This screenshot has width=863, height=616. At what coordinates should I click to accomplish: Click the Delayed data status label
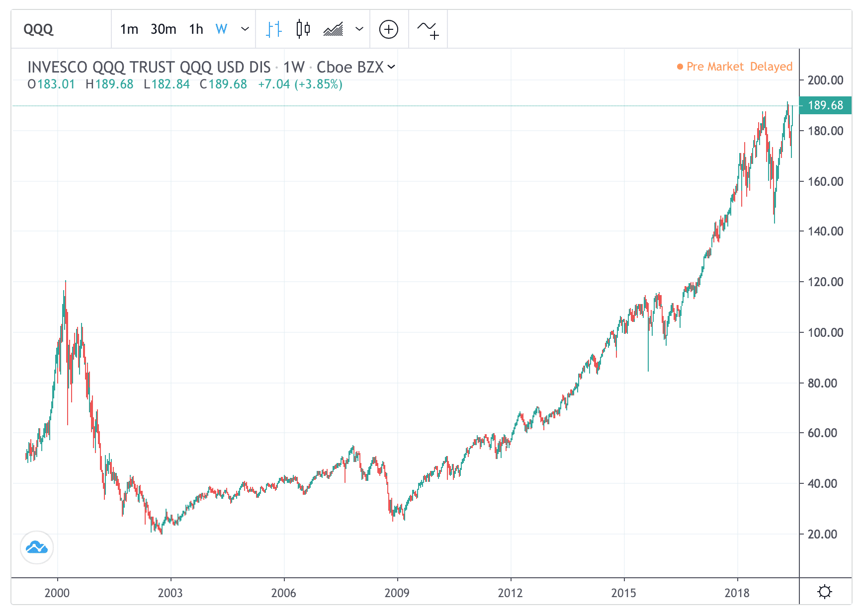771,67
